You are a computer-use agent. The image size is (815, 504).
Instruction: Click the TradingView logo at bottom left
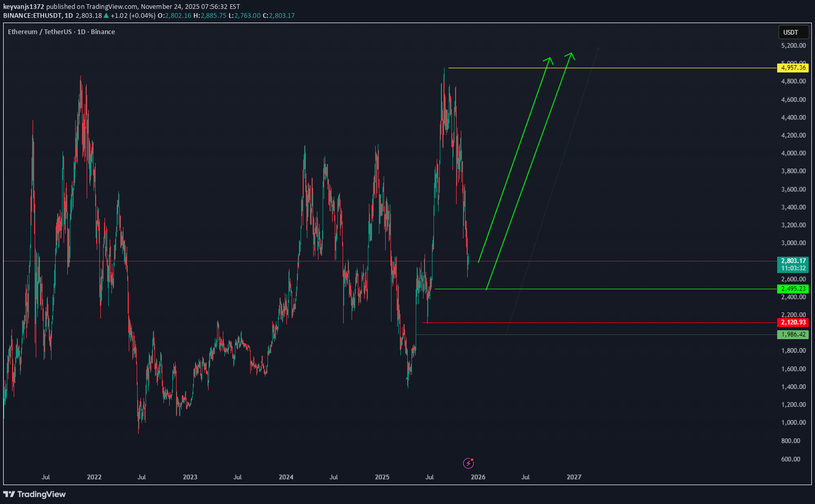[35, 495]
